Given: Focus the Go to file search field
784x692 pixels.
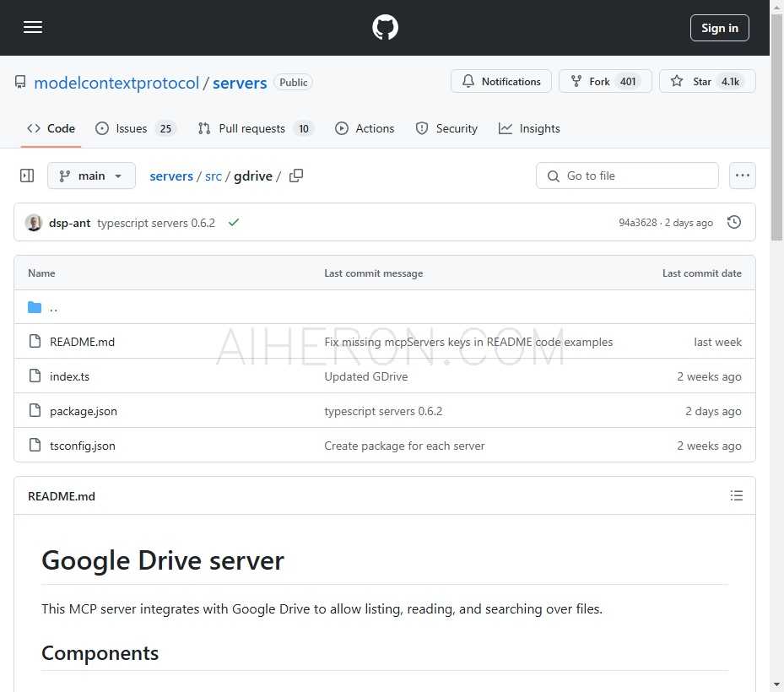Looking at the screenshot, I should tap(627, 176).
